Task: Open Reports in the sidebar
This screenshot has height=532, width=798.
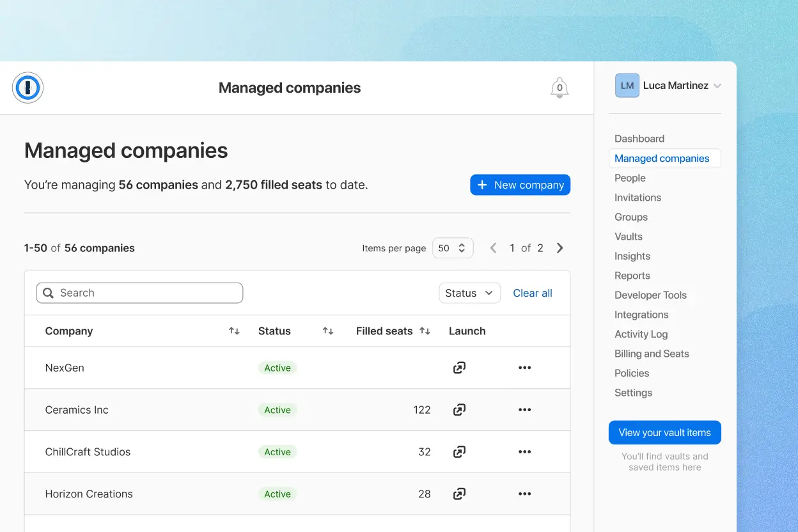Action: coord(632,276)
